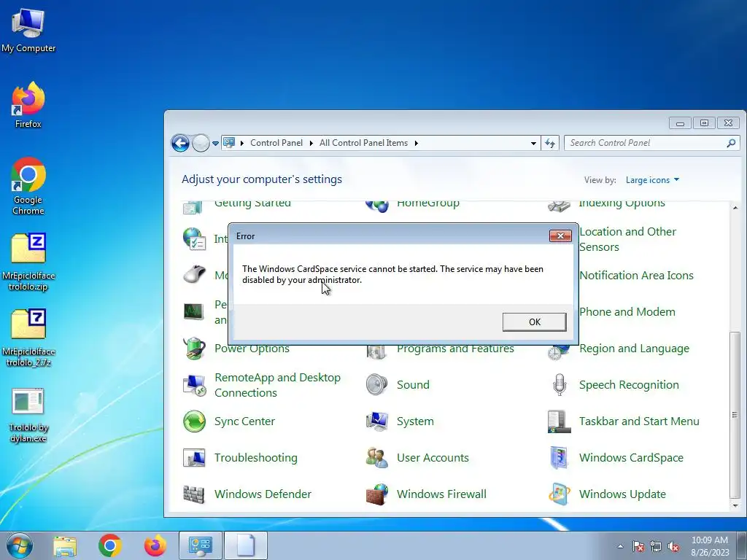Show hidden tray icons arrow
The height and width of the screenshot is (560, 747).
tap(620, 546)
